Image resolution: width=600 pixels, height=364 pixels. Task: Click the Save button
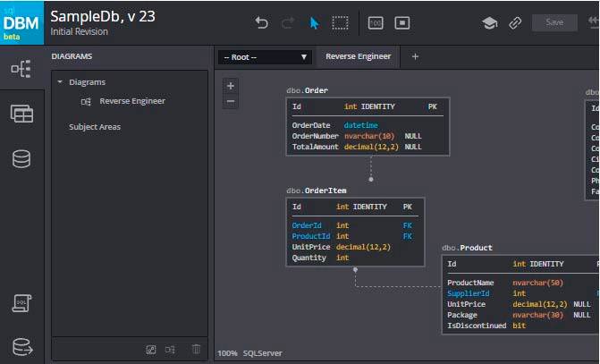click(x=554, y=22)
